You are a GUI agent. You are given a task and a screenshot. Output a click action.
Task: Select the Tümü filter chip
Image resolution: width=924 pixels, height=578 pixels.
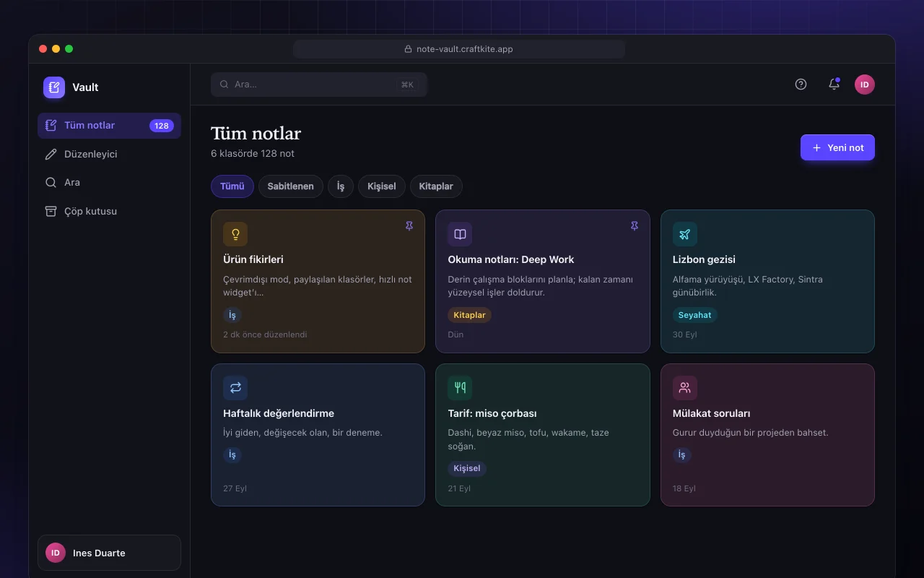coord(232,186)
